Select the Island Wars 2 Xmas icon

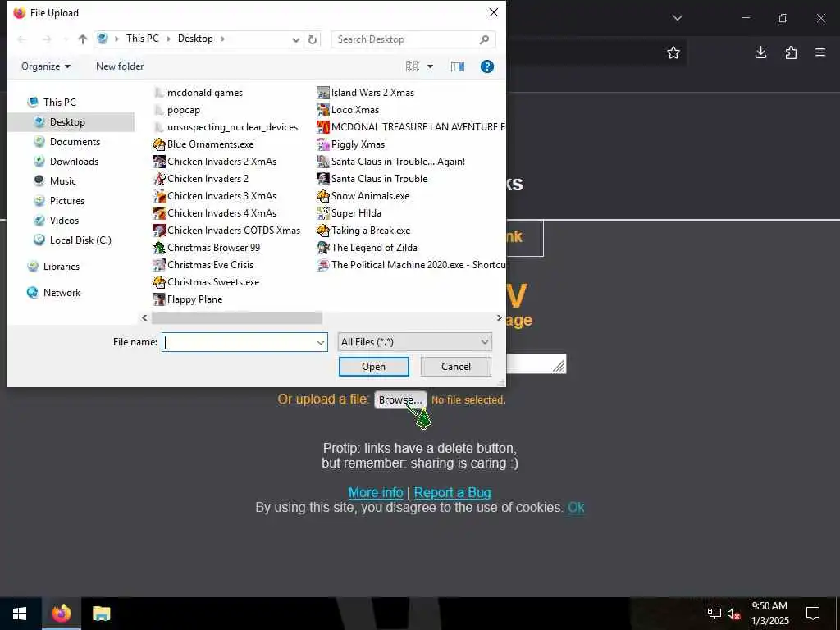(x=322, y=93)
